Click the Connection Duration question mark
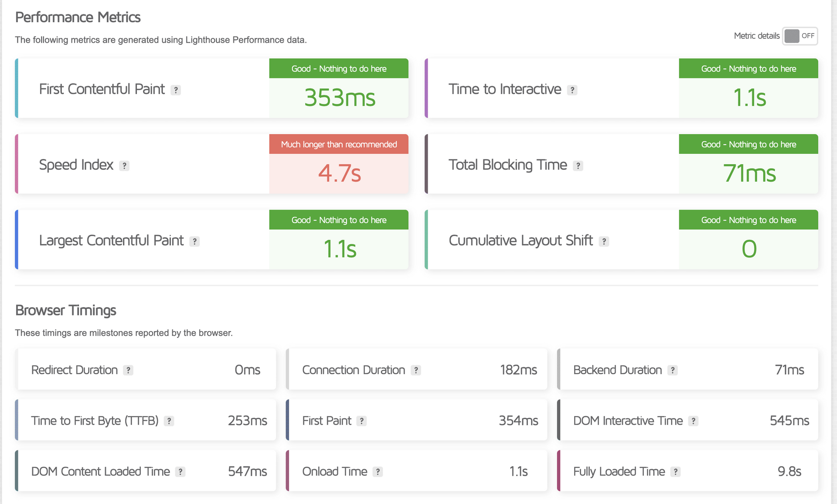Image resolution: width=837 pixels, height=504 pixels. click(416, 370)
